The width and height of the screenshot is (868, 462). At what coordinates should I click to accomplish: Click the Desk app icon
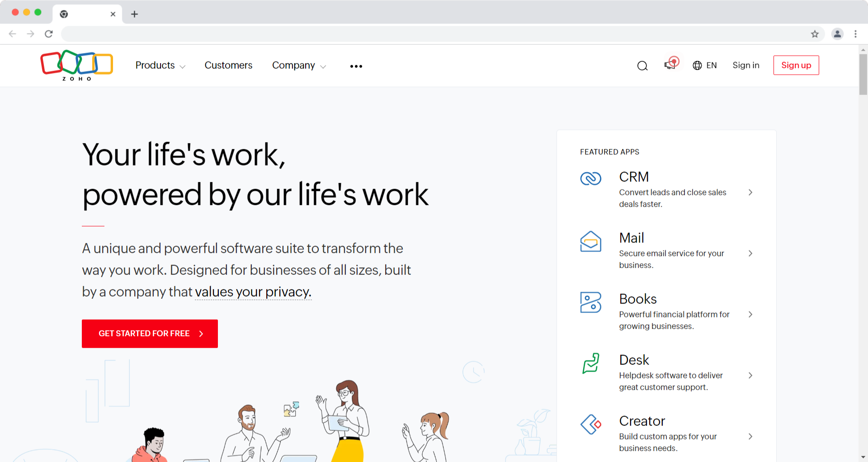coord(591,363)
